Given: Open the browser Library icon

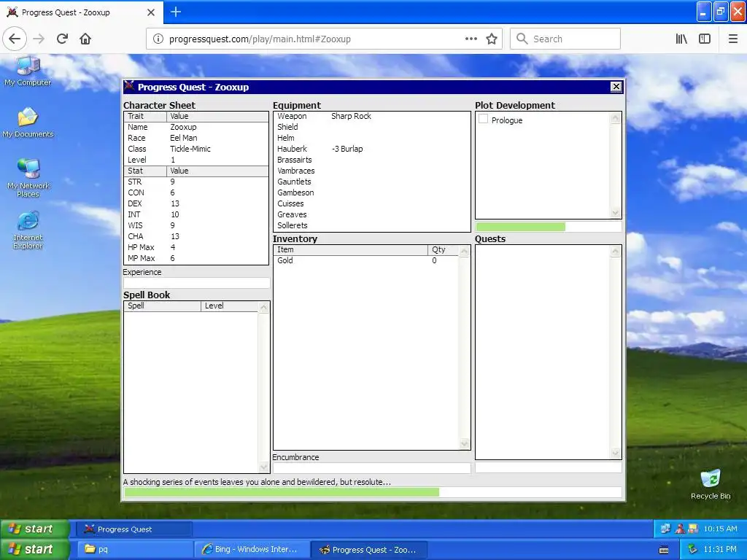Looking at the screenshot, I should point(681,39).
